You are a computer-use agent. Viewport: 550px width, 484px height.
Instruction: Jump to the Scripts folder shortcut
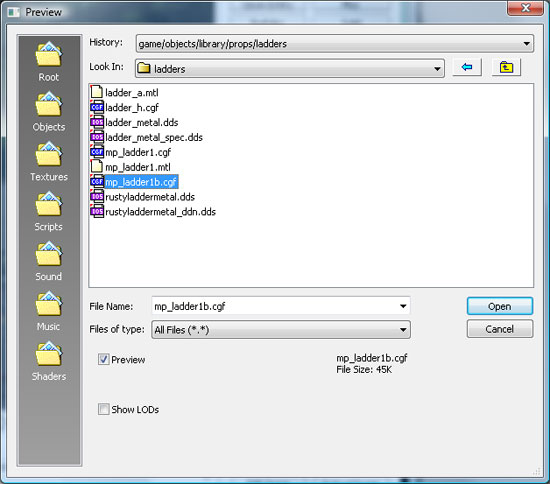49,211
